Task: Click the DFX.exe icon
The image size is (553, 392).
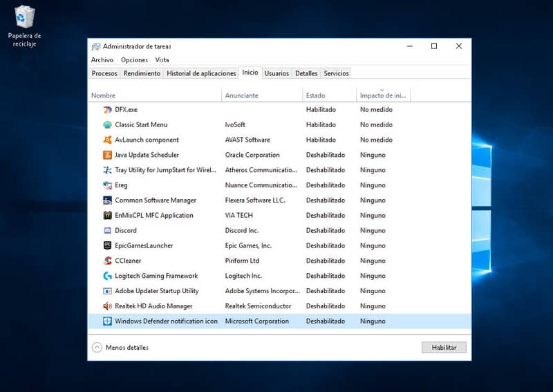Action: coord(107,110)
